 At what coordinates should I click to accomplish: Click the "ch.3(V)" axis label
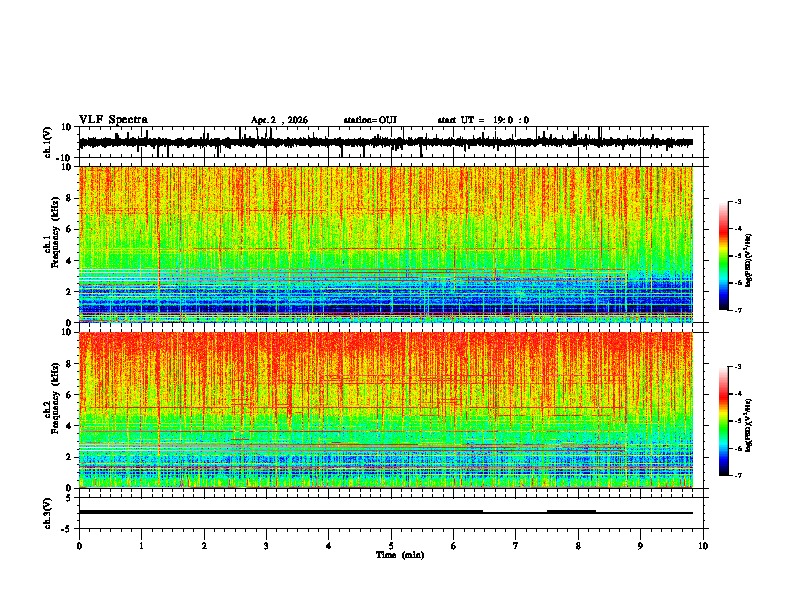click(x=48, y=513)
